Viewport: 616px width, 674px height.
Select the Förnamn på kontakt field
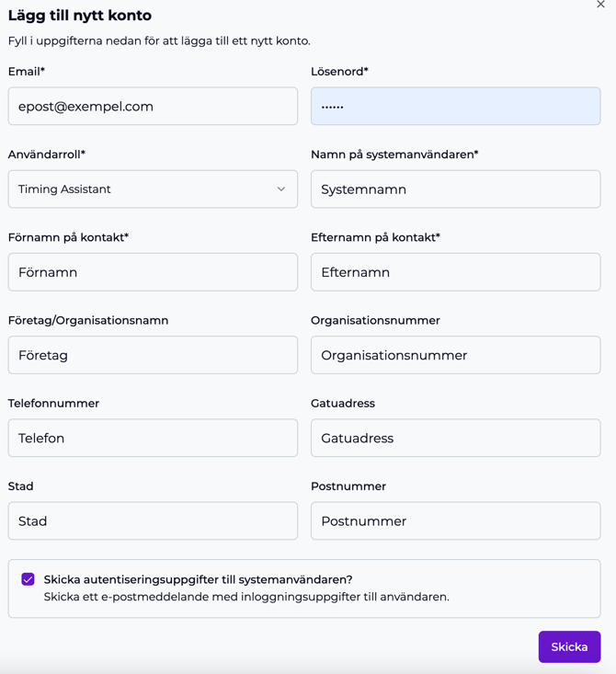point(153,272)
